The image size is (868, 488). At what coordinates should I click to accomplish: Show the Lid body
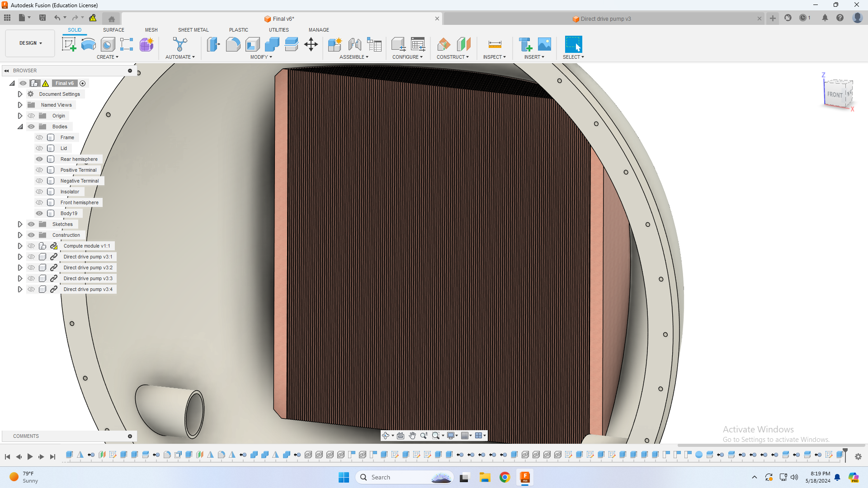coord(39,148)
